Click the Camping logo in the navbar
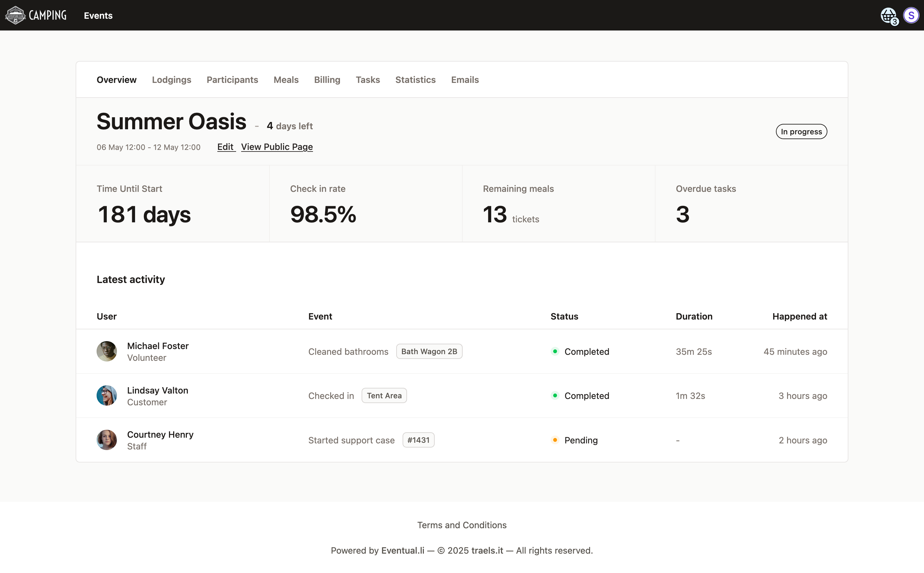 point(35,15)
